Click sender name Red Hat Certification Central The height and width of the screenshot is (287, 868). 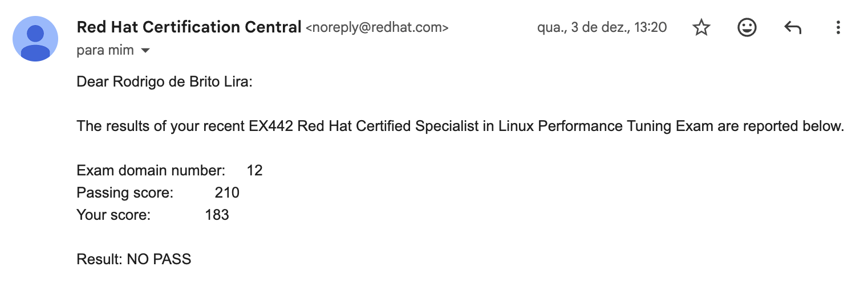pyautogui.click(x=189, y=27)
